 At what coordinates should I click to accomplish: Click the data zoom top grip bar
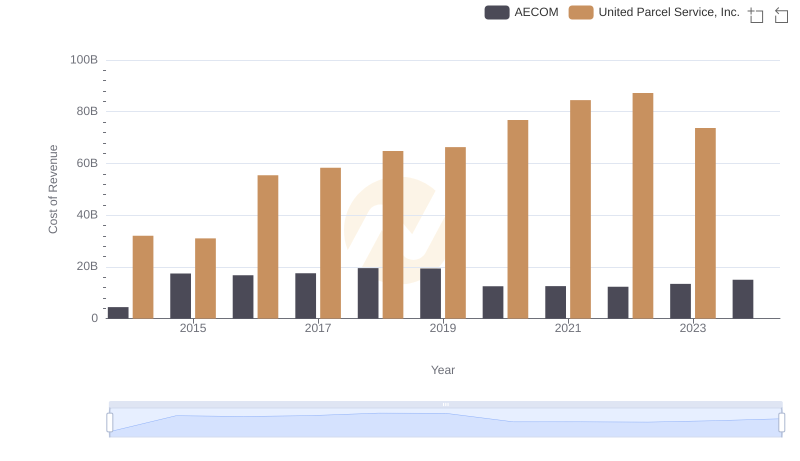pyautogui.click(x=445, y=404)
